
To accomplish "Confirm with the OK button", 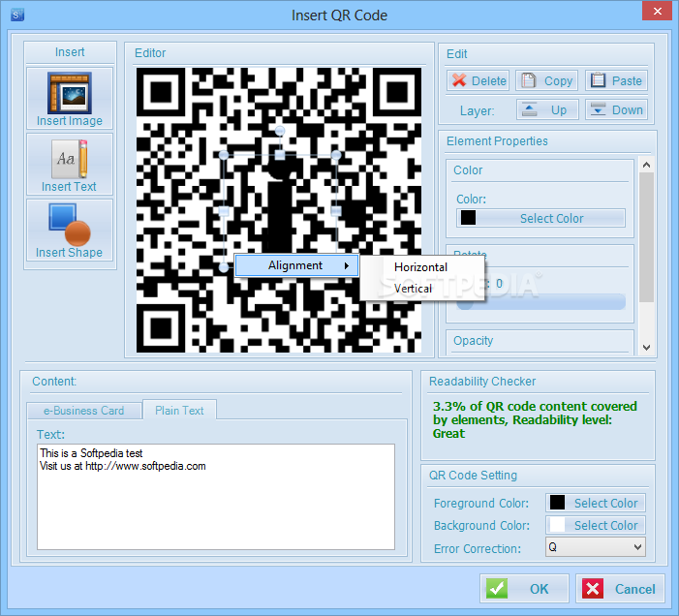I will pos(524,589).
